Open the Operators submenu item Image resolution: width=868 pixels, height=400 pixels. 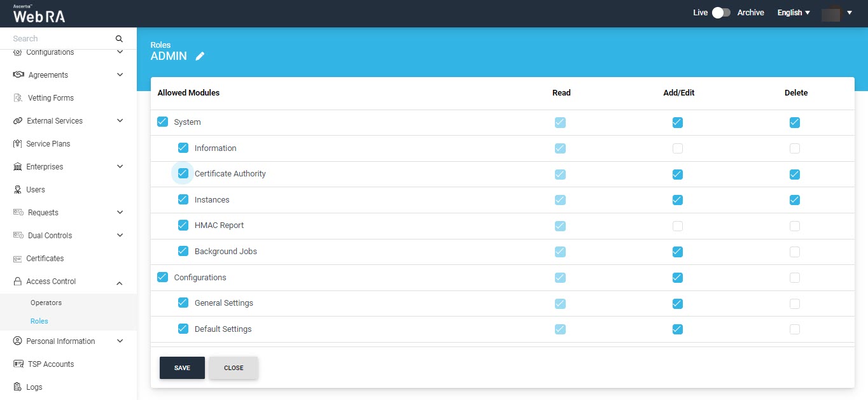click(46, 303)
